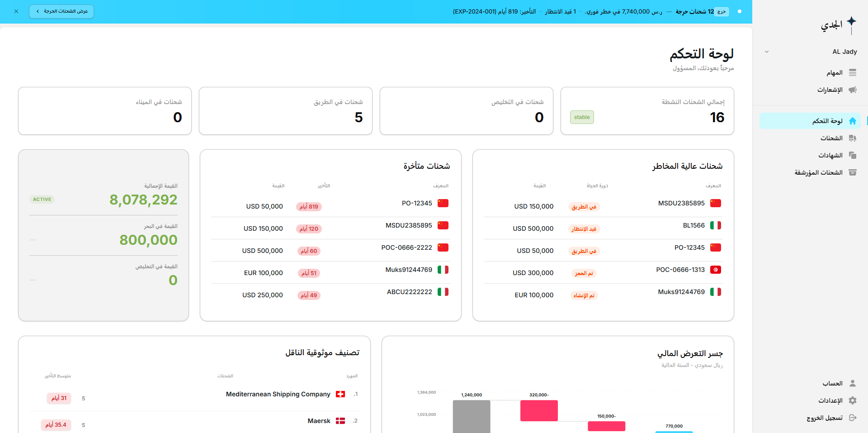Click the عرض الشحنات الحرجة button
The width and height of the screenshot is (868, 433).
click(x=61, y=11)
